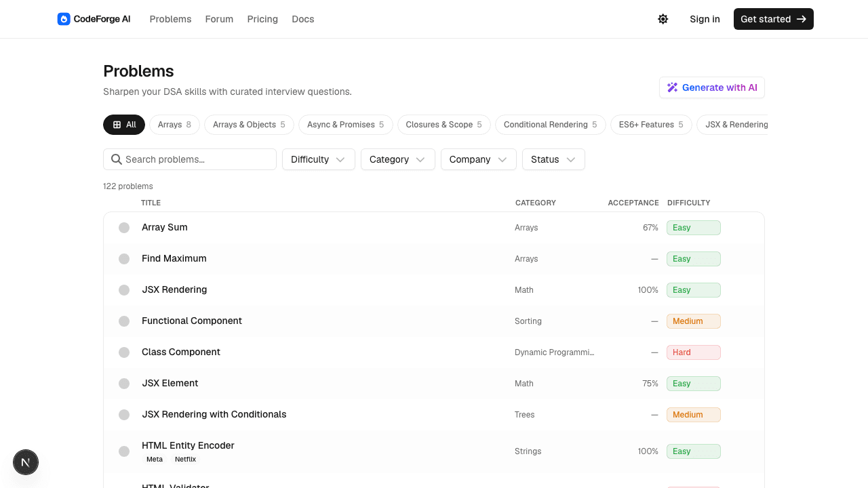Click the TITLE column header
868x488 pixels.
click(151, 203)
